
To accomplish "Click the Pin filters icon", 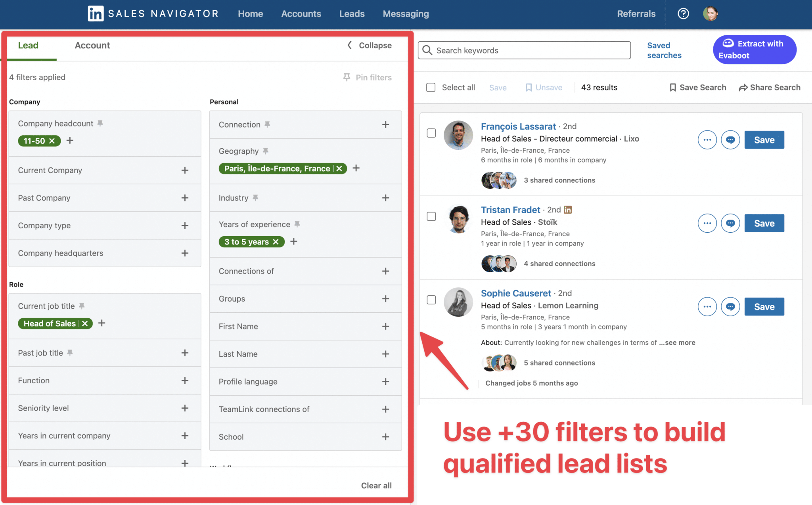I will [x=347, y=77].
